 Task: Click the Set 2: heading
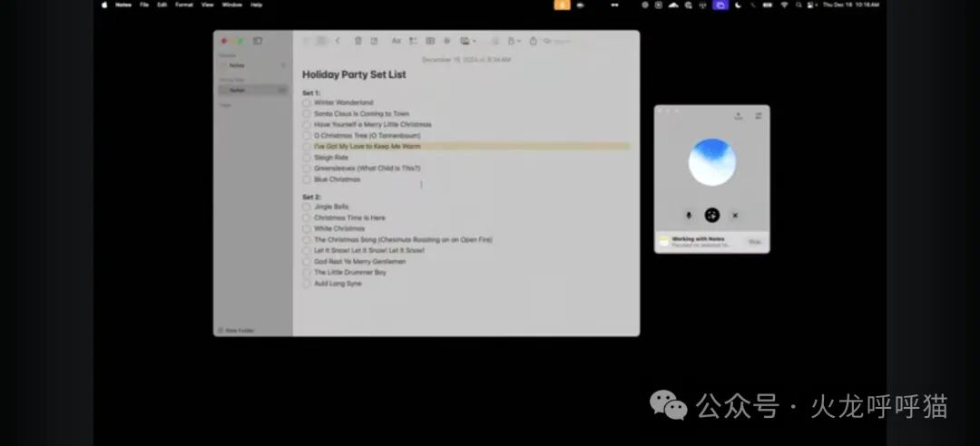[x=311, y=197]
